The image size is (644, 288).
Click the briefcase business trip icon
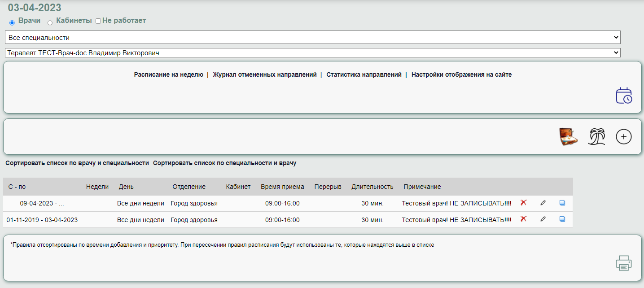[568, 136]
